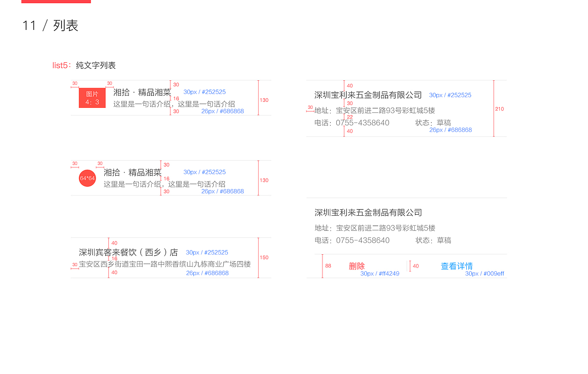Select the 64*64 circular avatar icon
The width and height of the screenshot is (588, 374).
point(87,178)
